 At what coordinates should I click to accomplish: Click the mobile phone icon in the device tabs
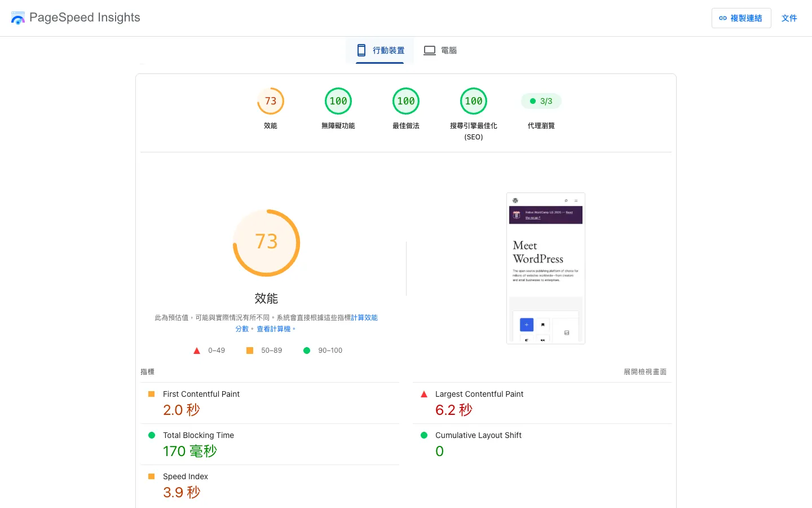click(361, 50)
